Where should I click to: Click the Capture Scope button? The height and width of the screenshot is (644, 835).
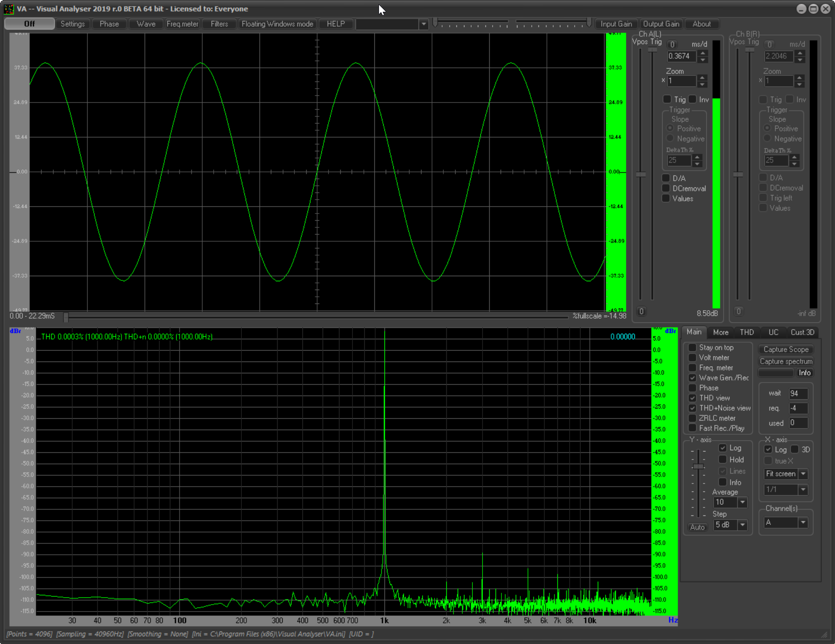tap(786, 349)
